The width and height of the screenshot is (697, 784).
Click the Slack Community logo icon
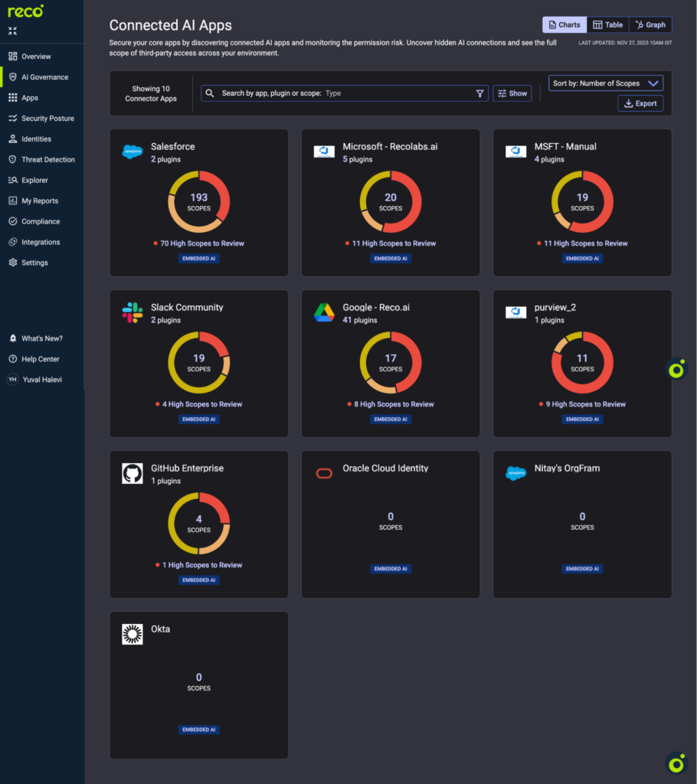point(132,312)
